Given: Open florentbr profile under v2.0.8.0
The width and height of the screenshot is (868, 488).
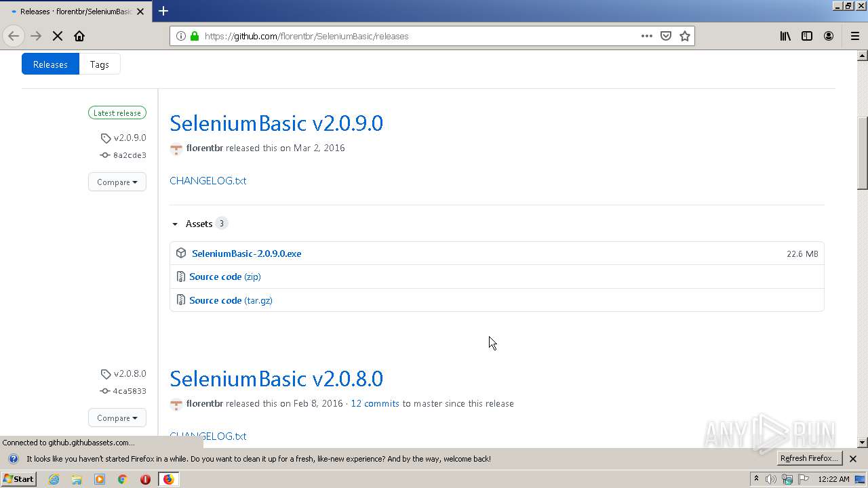Looking at the screenshot, I should (205, 403).
